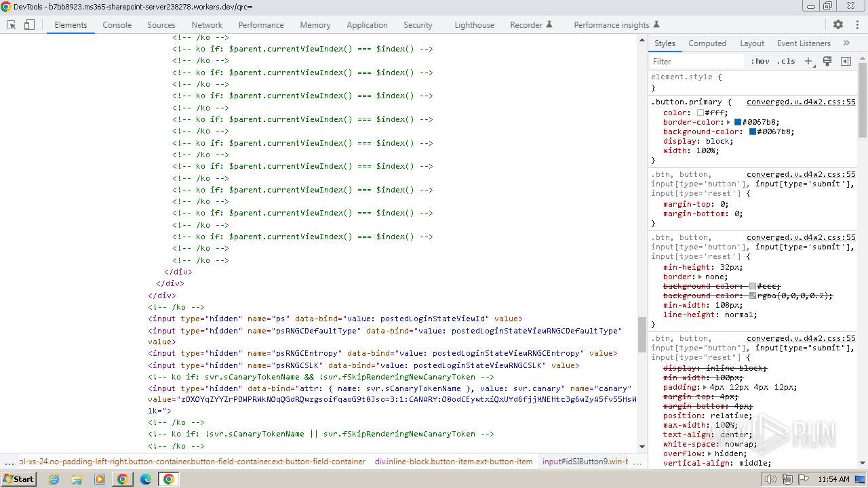Select div.inline-block.button-item breadcrumb

coord(454,462)
